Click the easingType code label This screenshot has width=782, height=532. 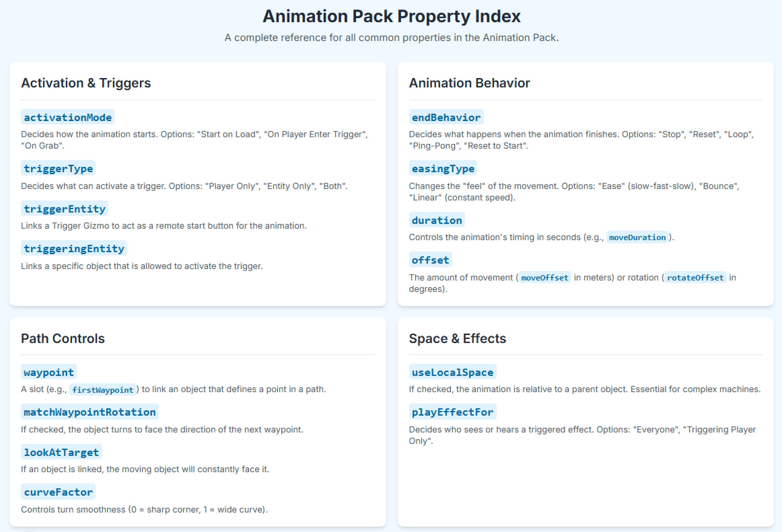[443, 168]
